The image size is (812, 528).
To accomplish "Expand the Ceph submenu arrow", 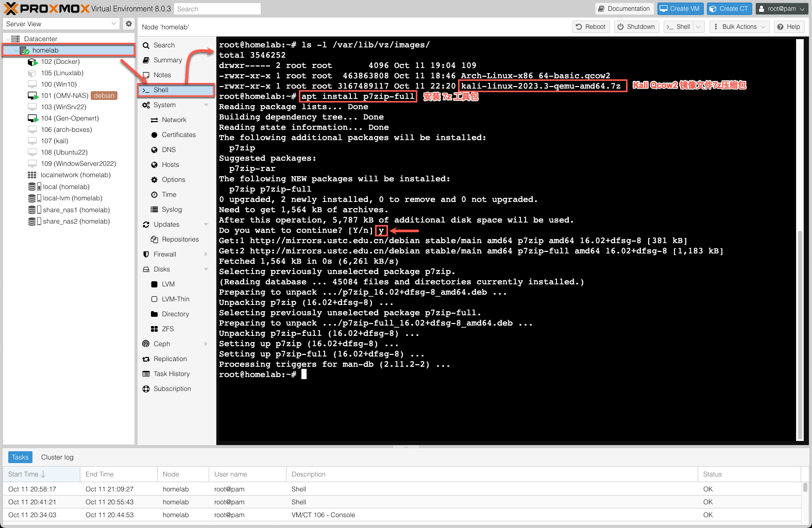I will tap(206, 344).
